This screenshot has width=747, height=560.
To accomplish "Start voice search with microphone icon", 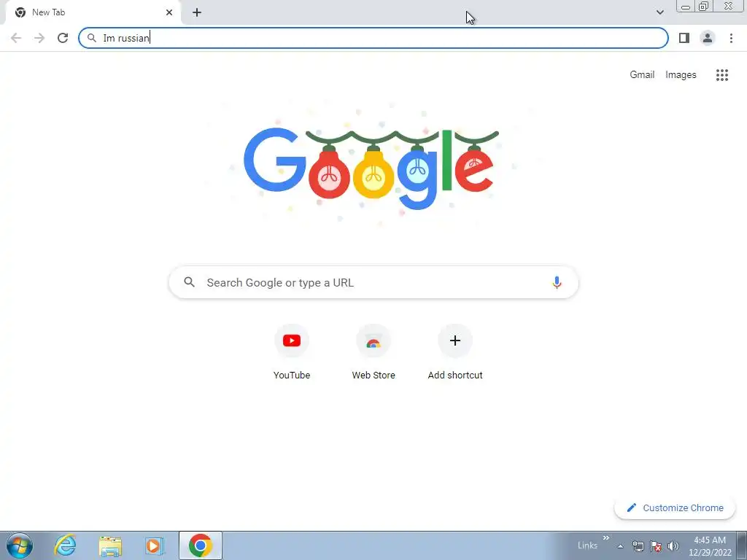I will [x=557, y=282].
